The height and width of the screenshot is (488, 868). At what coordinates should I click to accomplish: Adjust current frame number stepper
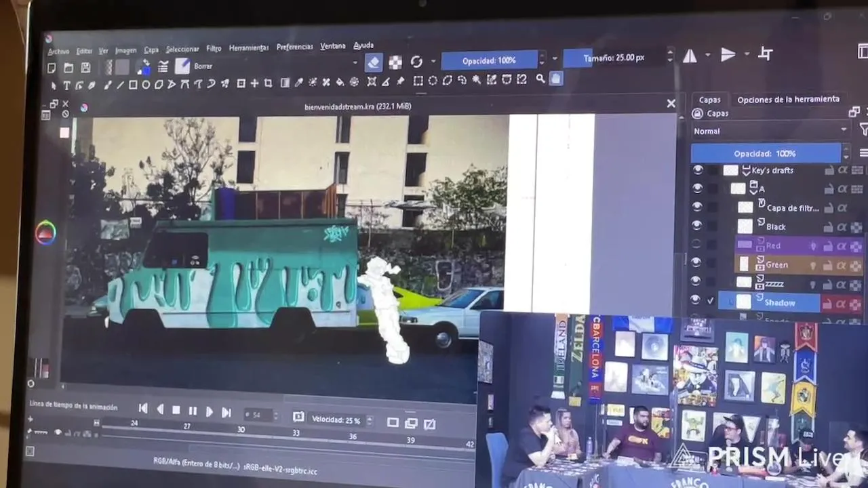pyautogui.click(x=275, y=415)
